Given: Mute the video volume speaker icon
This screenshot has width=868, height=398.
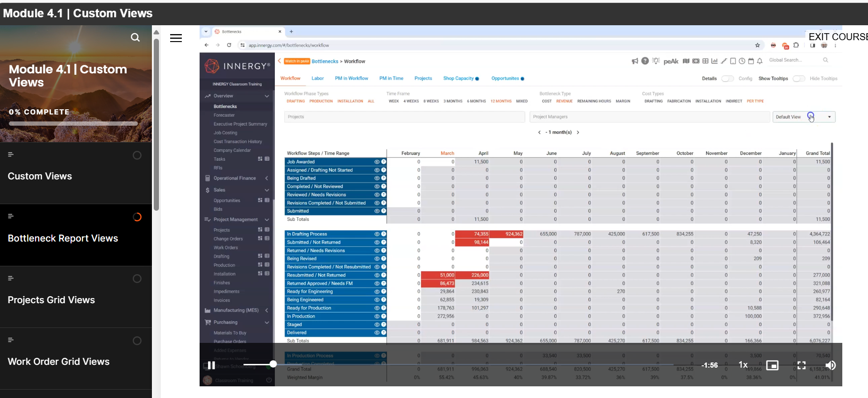Looking at the screenshot, I should coord(830,365).
